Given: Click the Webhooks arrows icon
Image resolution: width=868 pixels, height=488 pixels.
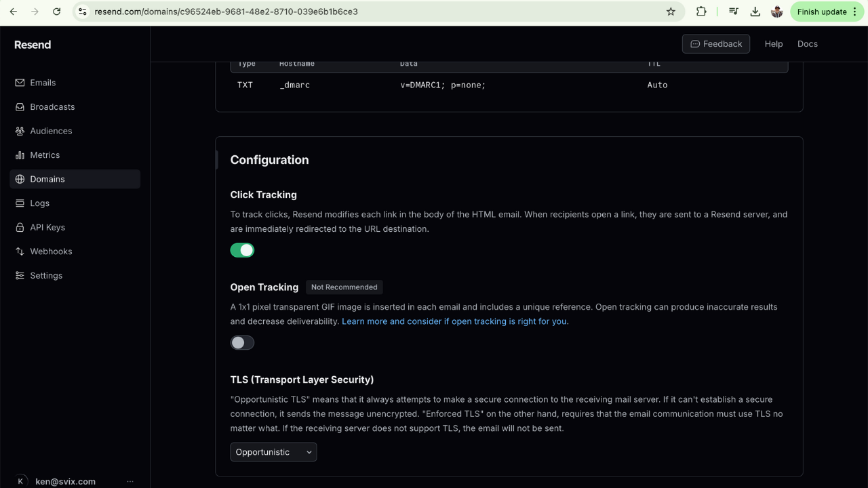Looking at the screenshot, I should pos(20,251).
